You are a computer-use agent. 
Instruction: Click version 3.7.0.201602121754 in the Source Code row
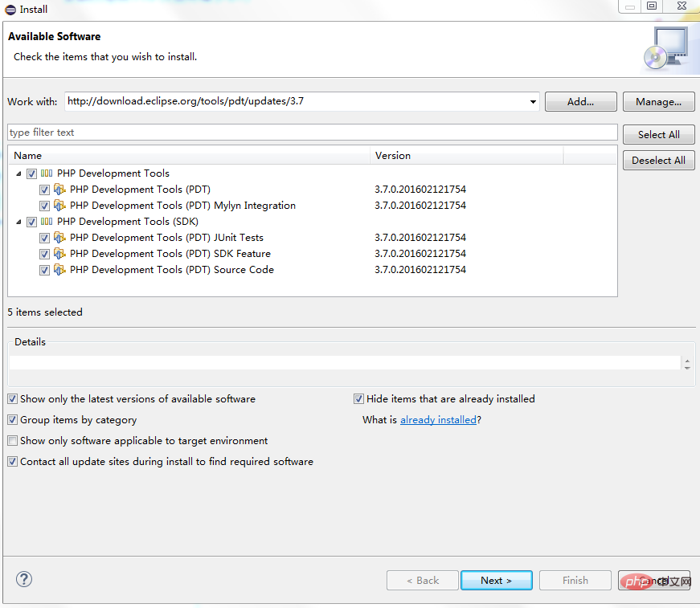pos(420,269)
